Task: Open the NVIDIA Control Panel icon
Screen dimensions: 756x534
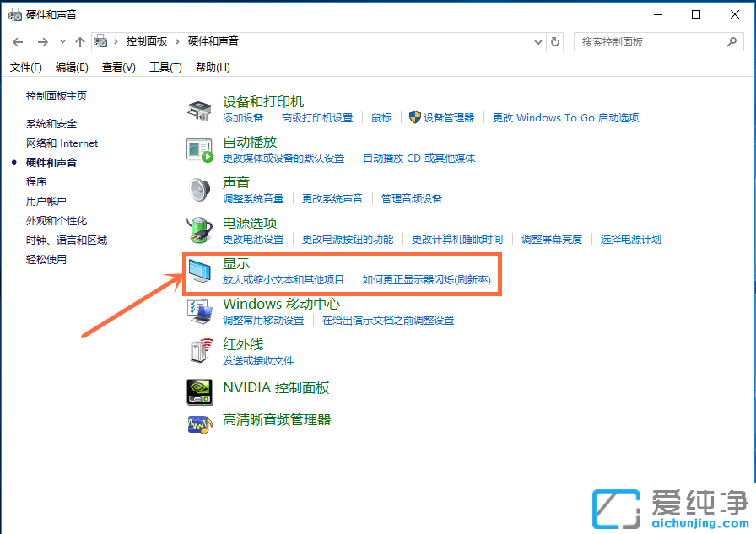Action: [x=199, y=391]
